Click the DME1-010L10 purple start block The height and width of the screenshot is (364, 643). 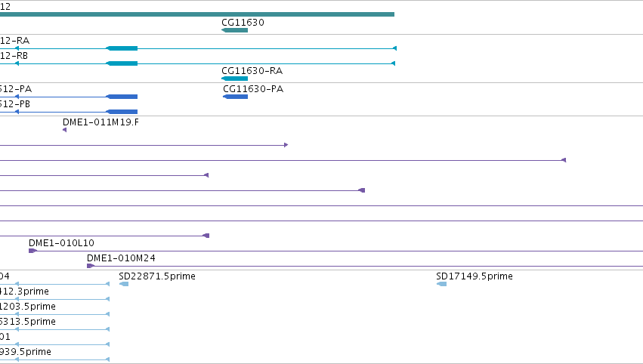click(x=32, y=251)
